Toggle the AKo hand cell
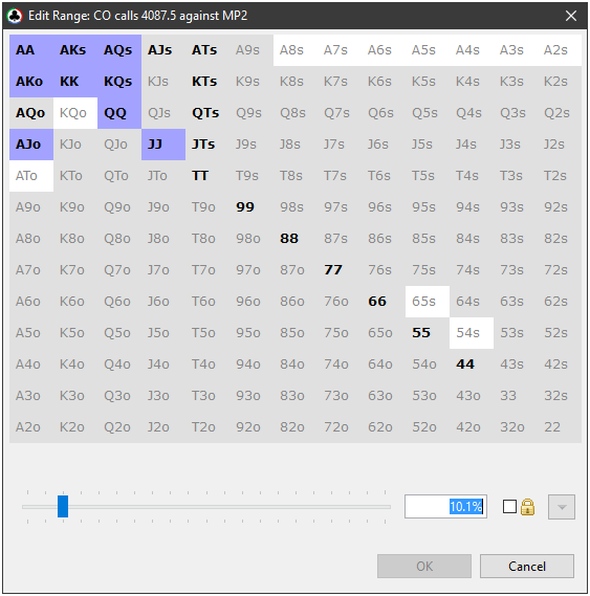Viewport: 590px width, 596px height. coord(32,82)
